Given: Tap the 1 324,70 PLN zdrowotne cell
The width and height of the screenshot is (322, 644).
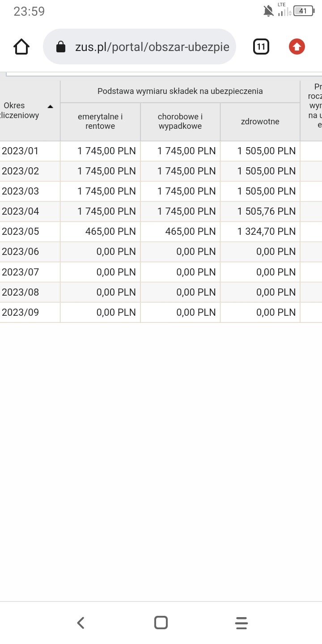Looking at the screenshot, I should pos(260,232).
